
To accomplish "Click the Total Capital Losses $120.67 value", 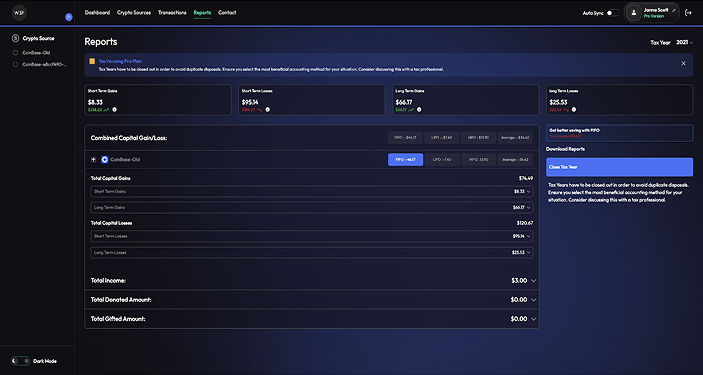I will point(525,222).
